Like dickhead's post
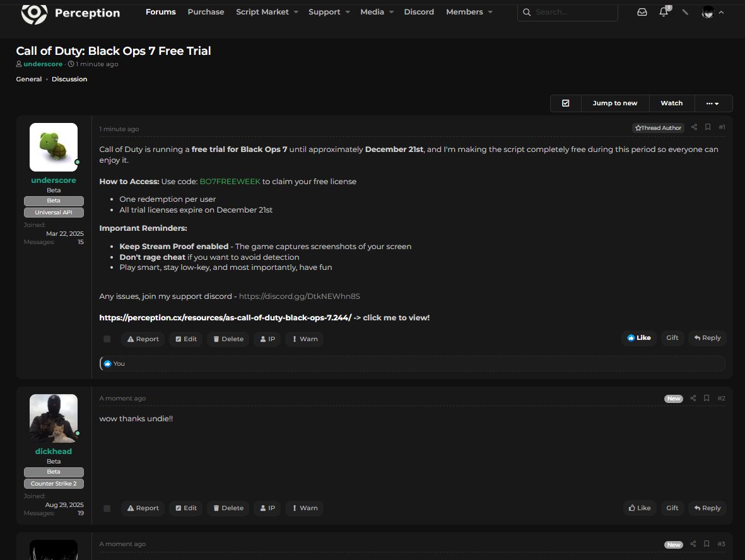 tap(640, 508)
